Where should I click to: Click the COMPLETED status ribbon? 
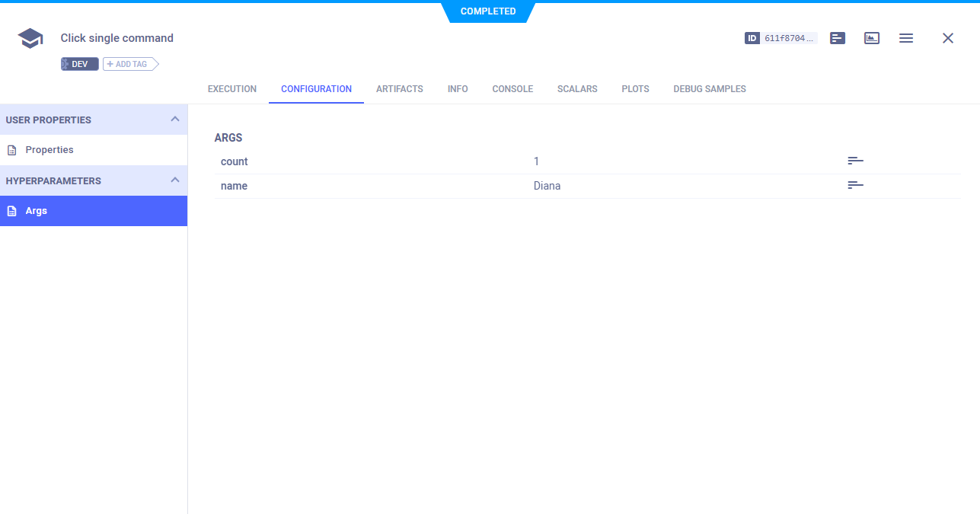tap(488, 11)
